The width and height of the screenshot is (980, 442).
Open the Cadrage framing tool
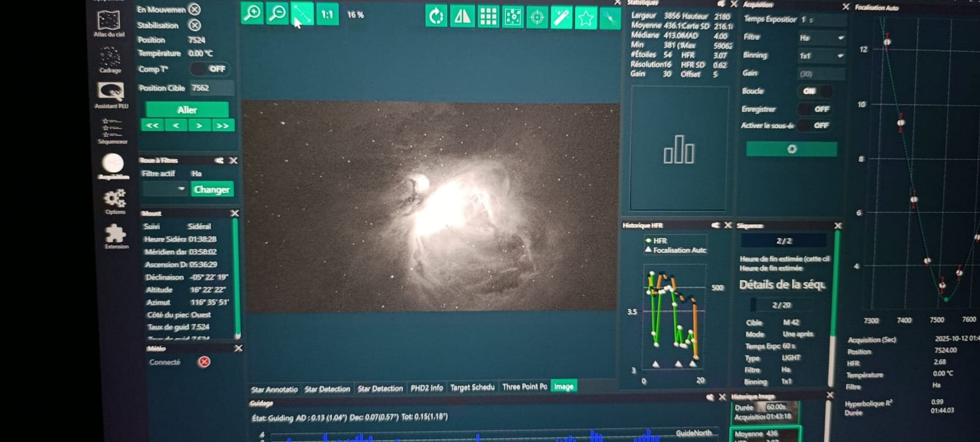[110, 61]
